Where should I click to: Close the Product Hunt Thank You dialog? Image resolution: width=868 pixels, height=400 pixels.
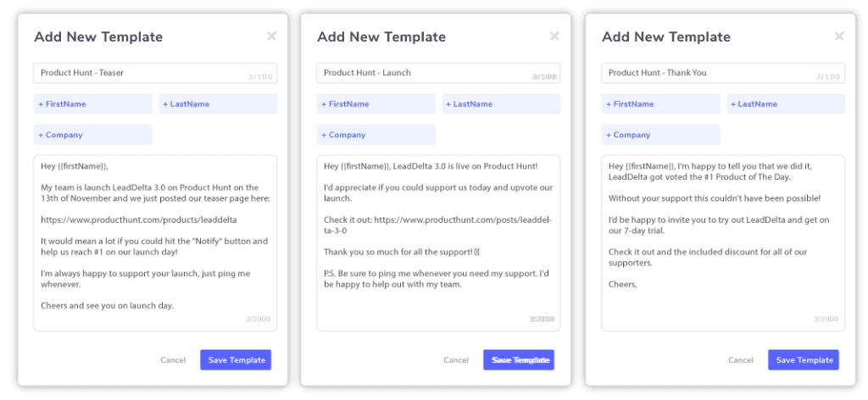click(x=839, y=36)
